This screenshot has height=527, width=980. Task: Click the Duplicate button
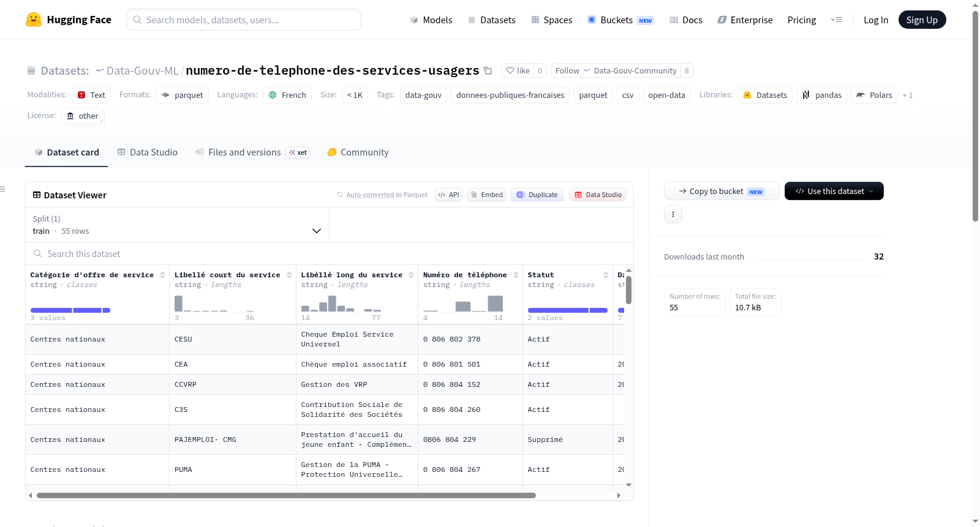click(537, 195)
